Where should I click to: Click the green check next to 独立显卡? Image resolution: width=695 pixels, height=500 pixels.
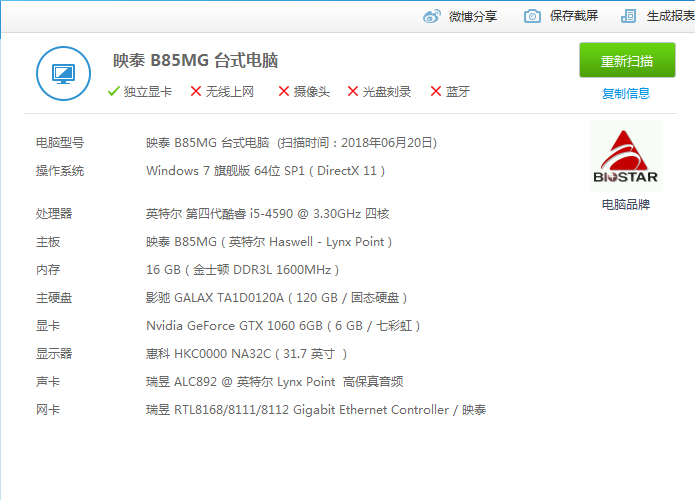pyautogui.click(x=113, y=91)
